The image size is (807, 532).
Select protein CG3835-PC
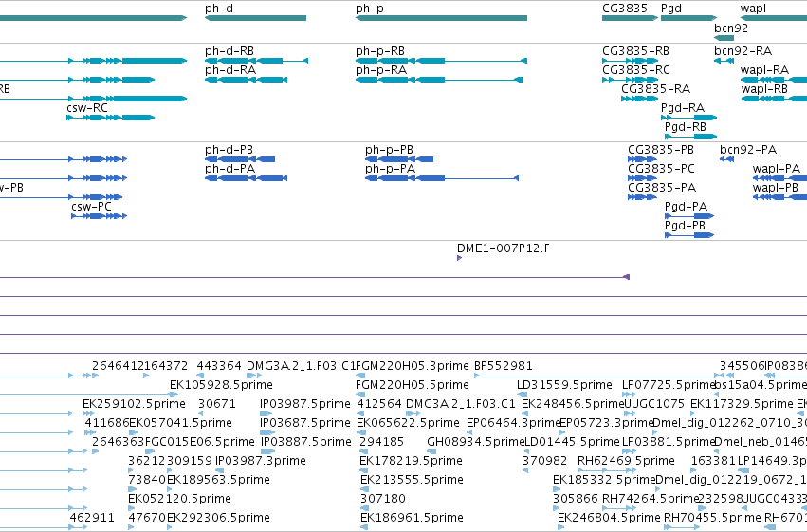[x=661, y=169]
